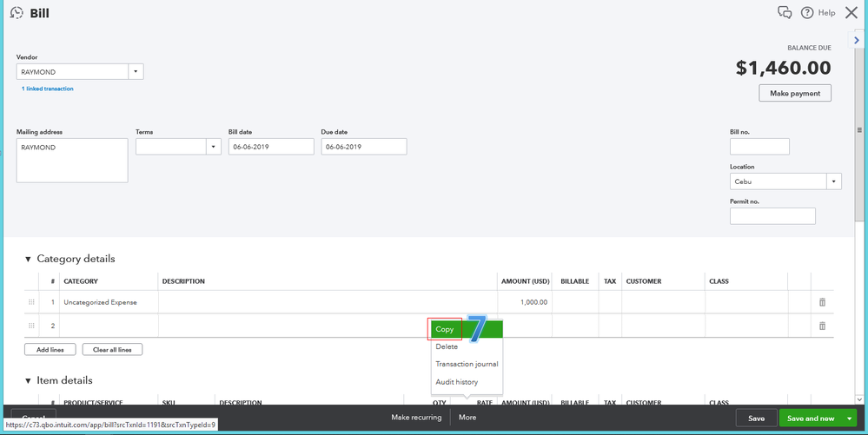Click the 1,000.00 amount cell
The height and width of the screenshot is (435, 868).
click(524, 302)
